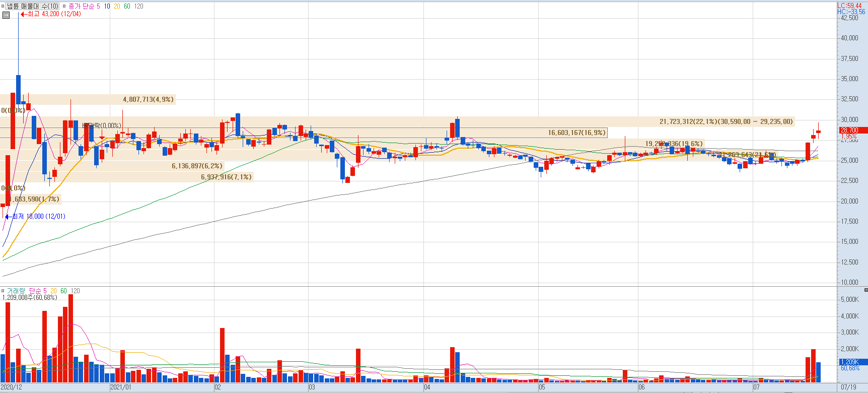
Task: Click the 4,807,713(4.9%) volume profile label
Action: coord(148,99)
